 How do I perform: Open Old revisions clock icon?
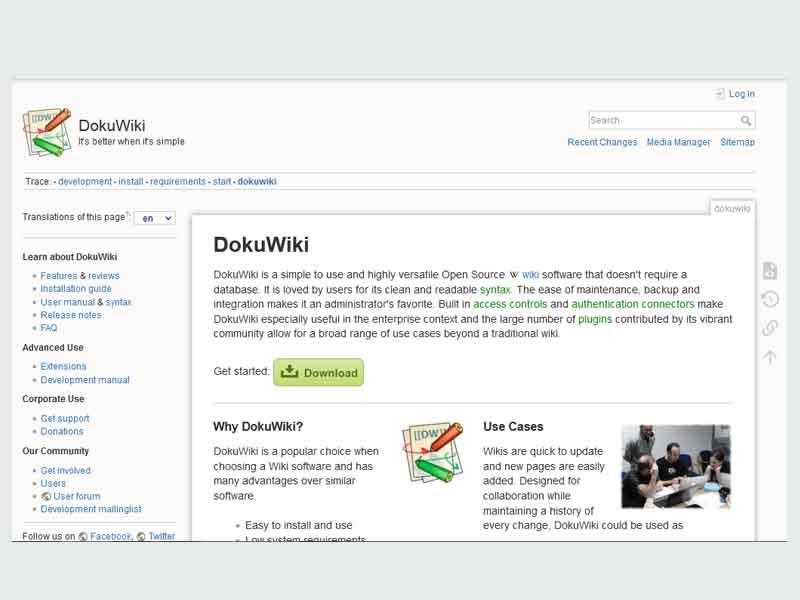click(x=769, y=298)
